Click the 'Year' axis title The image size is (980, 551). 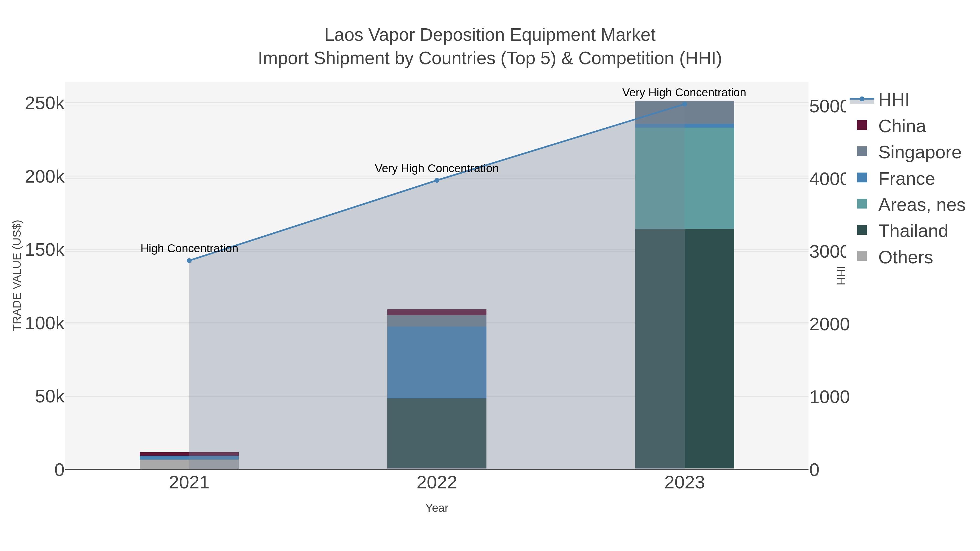pos(437,508)
